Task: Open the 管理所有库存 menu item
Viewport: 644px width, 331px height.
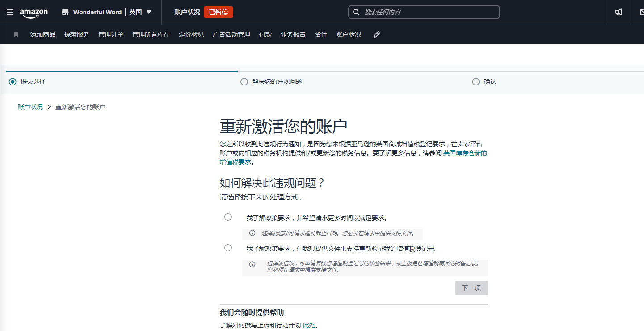Action: pyautogui.click(x=151, y=34)
